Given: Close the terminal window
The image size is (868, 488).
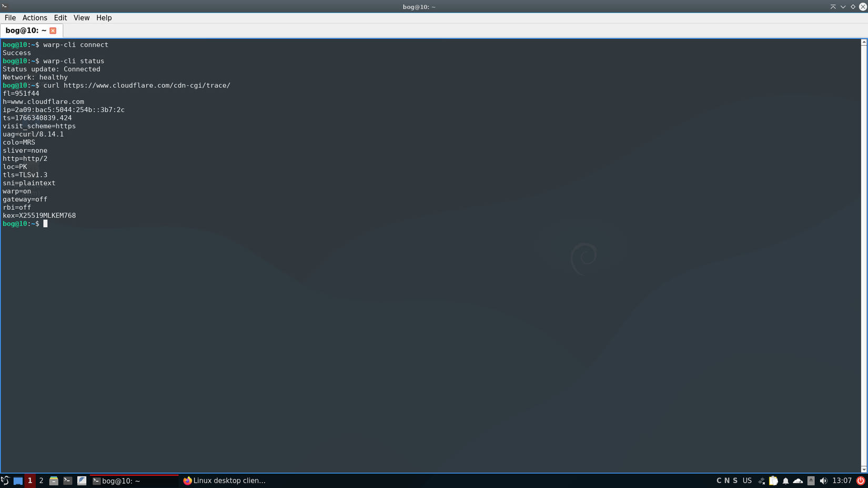Looking at the screenshot, I should click(863, 7).
